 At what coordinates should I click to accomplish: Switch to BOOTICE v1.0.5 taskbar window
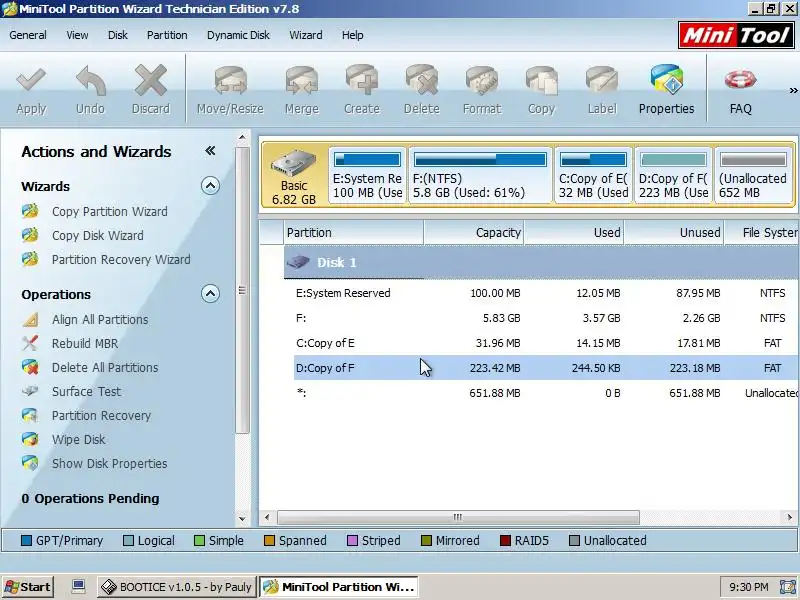[x=177, y=587]
